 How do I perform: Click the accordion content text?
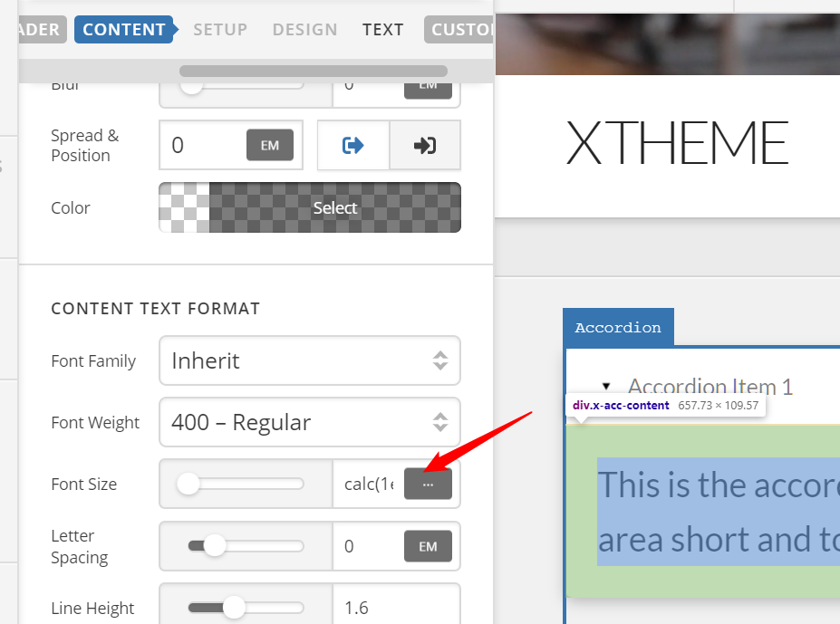click(x=719, y=512)
